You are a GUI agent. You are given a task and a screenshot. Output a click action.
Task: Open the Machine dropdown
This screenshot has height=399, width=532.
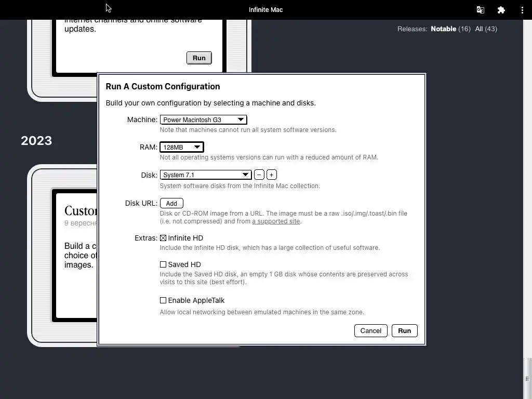pyautogui.click(x=203, y=120)
